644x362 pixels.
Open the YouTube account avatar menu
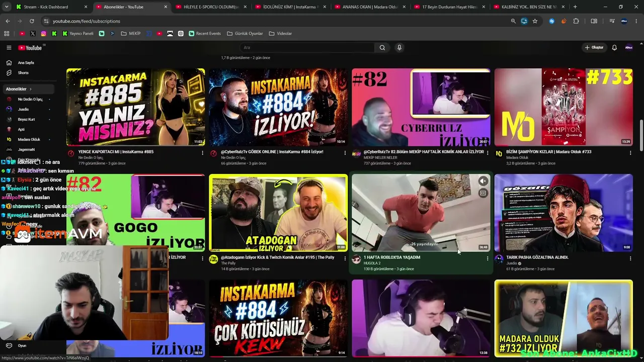pyautogui.click(x=628, y=48)
